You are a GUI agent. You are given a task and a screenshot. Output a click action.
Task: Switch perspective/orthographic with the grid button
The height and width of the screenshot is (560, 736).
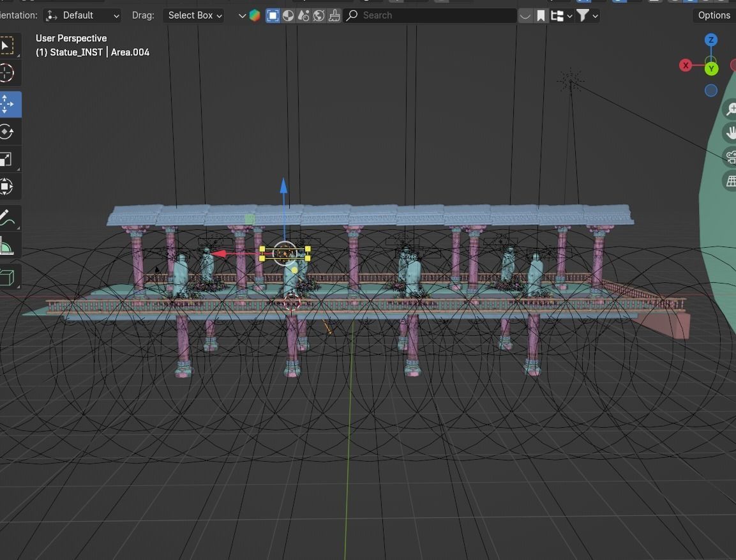point(730,181)
